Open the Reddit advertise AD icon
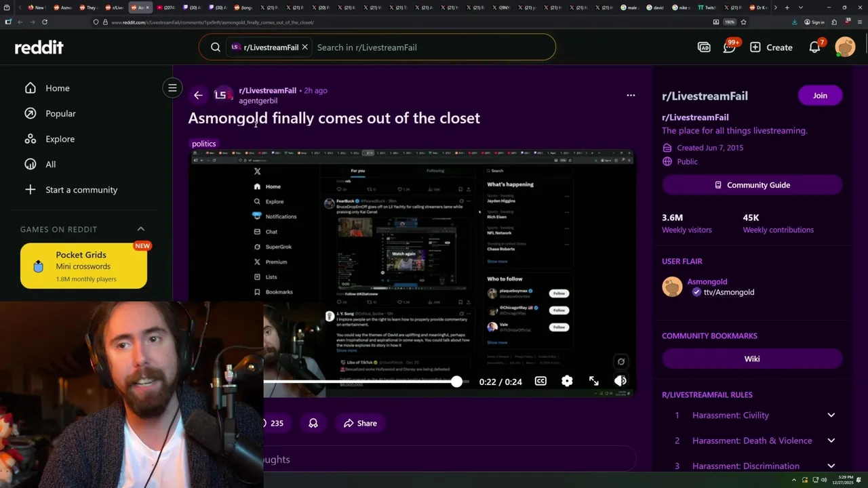 pos(704,47)
